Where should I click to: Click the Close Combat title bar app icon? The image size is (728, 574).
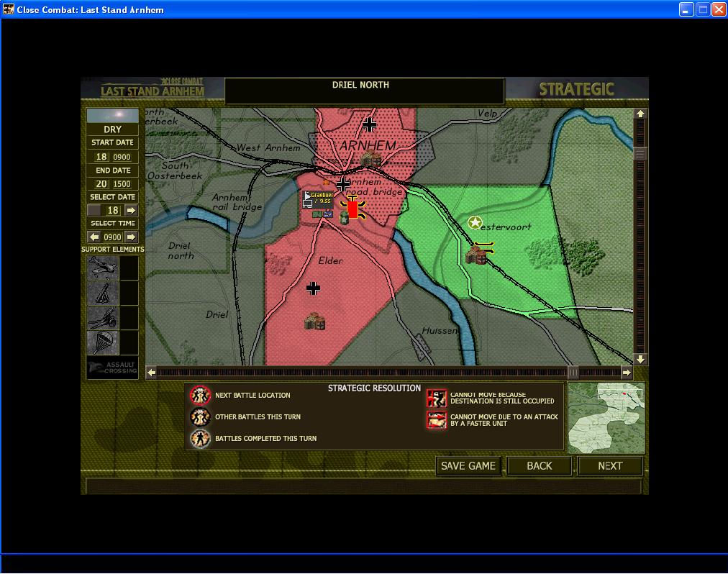(x=9, y=9)
